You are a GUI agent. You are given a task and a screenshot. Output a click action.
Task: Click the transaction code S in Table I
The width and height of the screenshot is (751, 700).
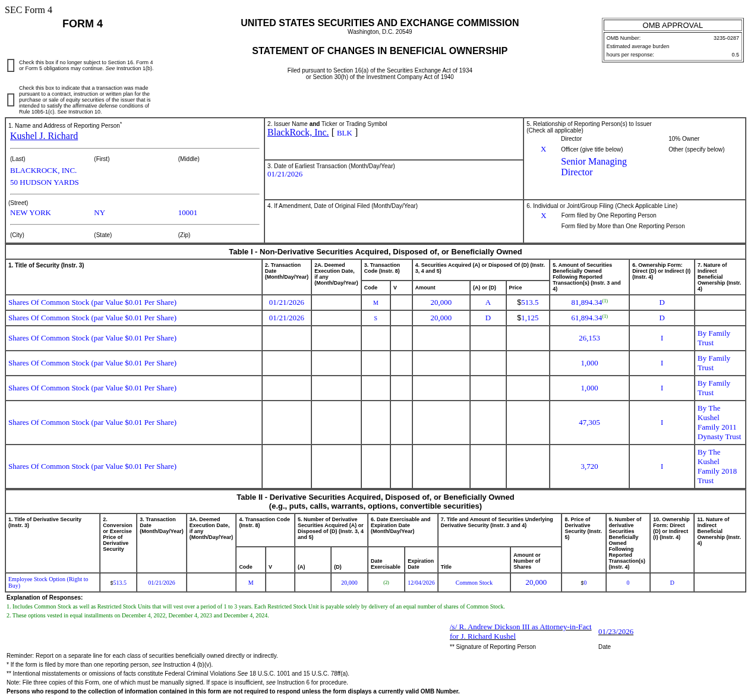coord(375,318)
